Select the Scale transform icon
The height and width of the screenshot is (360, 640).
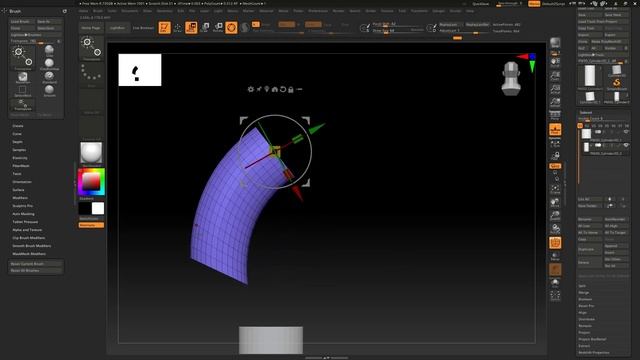tap(204, 27)
